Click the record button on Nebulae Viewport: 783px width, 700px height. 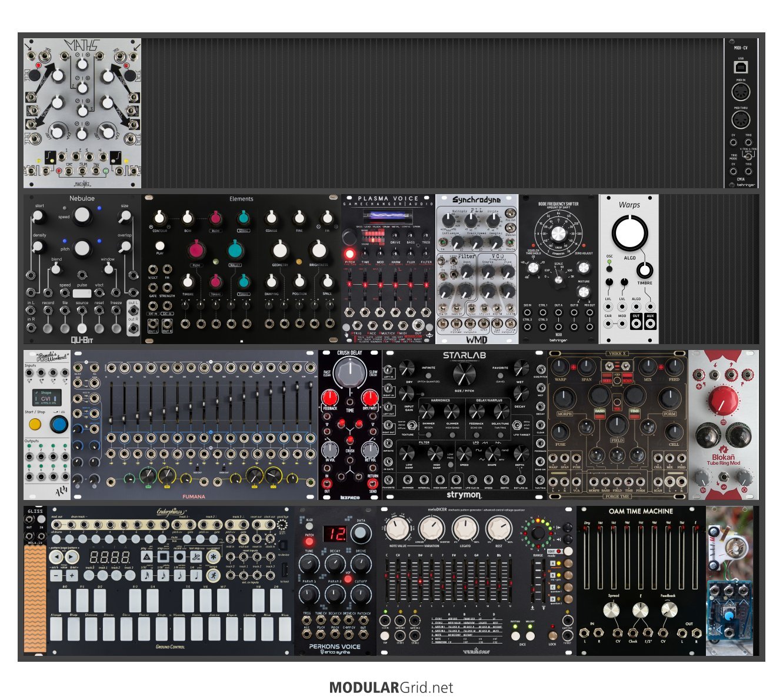coord(48,327)
